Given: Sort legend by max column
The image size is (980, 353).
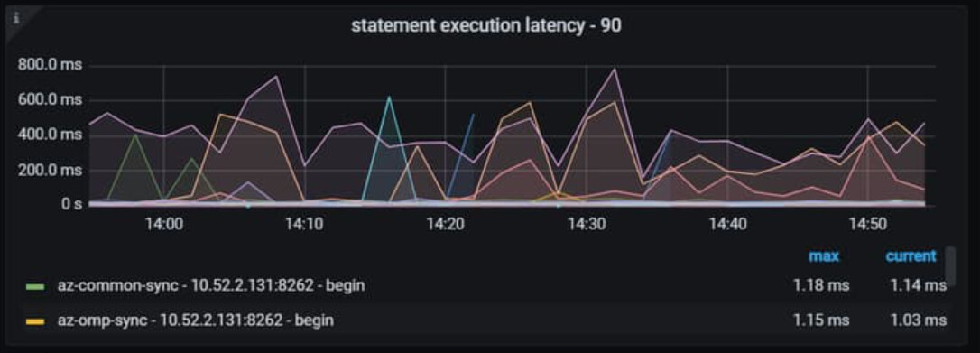Looking at the screenshot, I should (x=824, y=256).
